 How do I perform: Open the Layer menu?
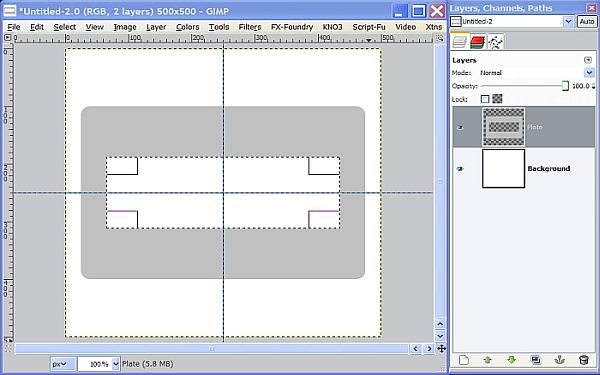(156, 27)
